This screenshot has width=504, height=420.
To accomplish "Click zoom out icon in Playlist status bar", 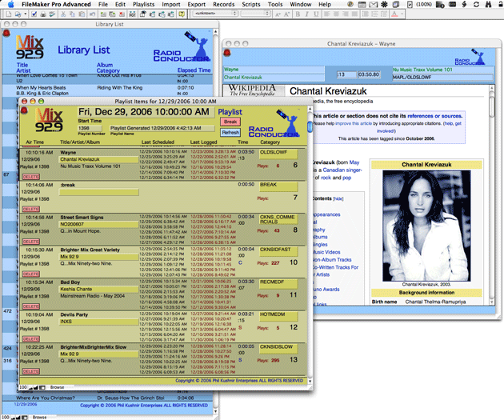I will [x=30, y=387].
